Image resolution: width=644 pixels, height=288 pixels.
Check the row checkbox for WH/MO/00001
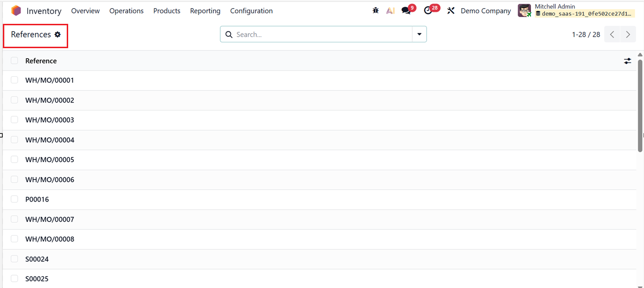pyautogui.click(x=14, y=80)
